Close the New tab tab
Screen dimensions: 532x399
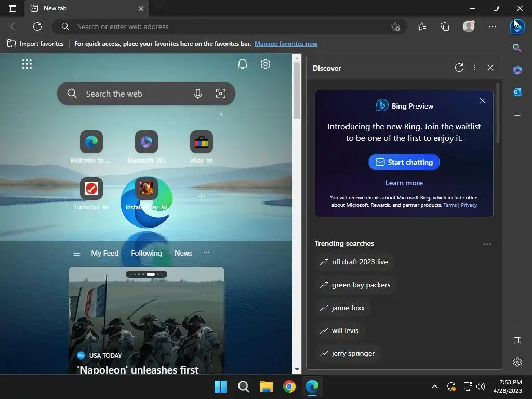click(141, 8)
